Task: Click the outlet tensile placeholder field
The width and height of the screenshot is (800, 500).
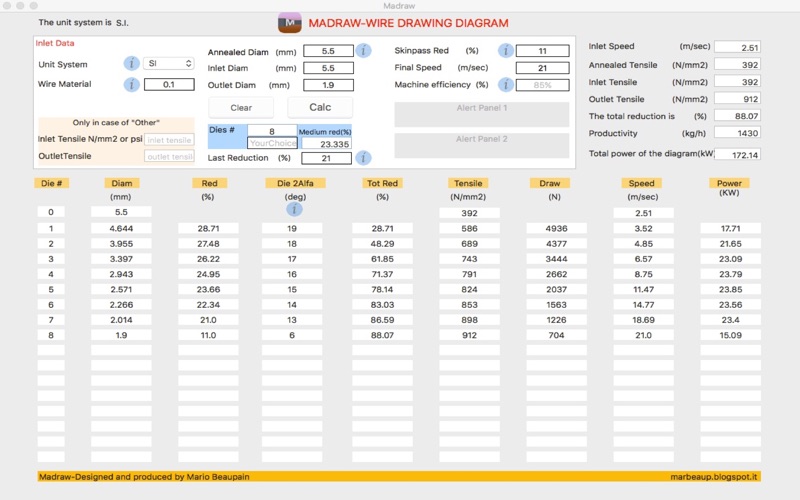Action: (169, 156)
